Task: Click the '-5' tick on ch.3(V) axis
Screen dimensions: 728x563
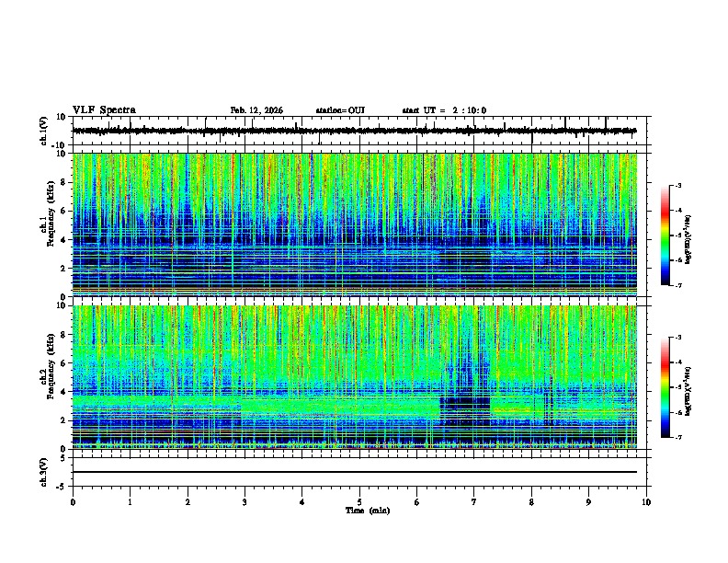Action: [62, 487]
